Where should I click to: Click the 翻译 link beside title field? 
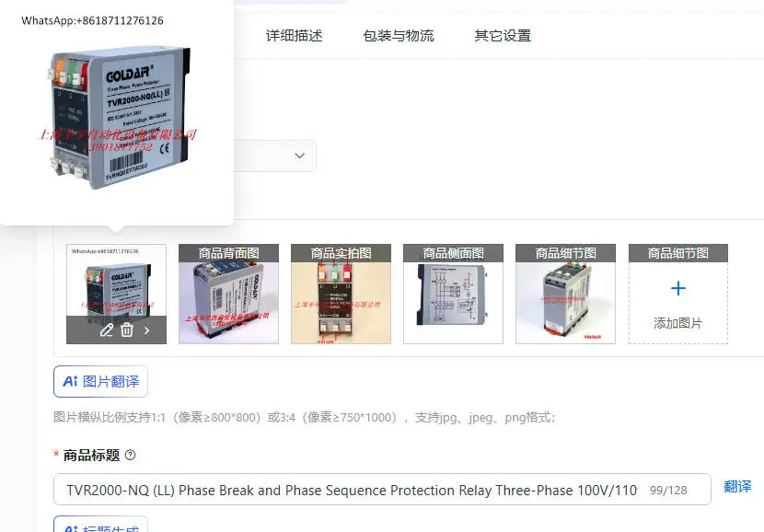(737, 487)
